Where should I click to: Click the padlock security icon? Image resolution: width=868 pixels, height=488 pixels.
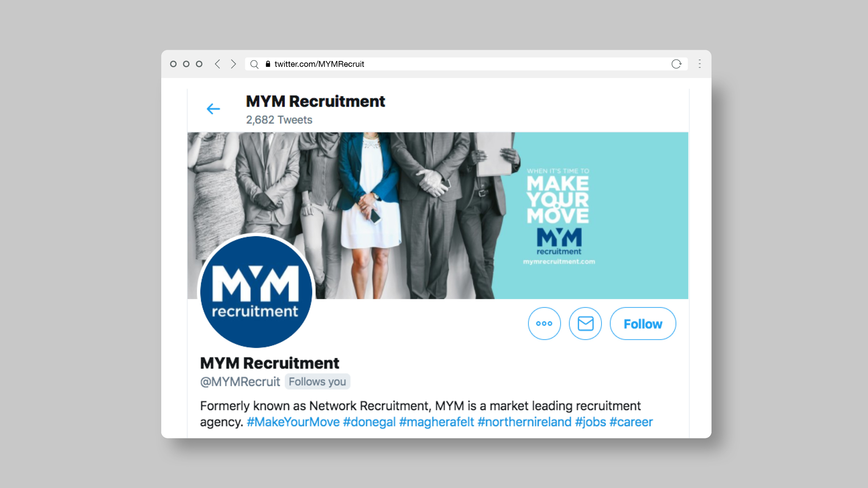point(268,64)
